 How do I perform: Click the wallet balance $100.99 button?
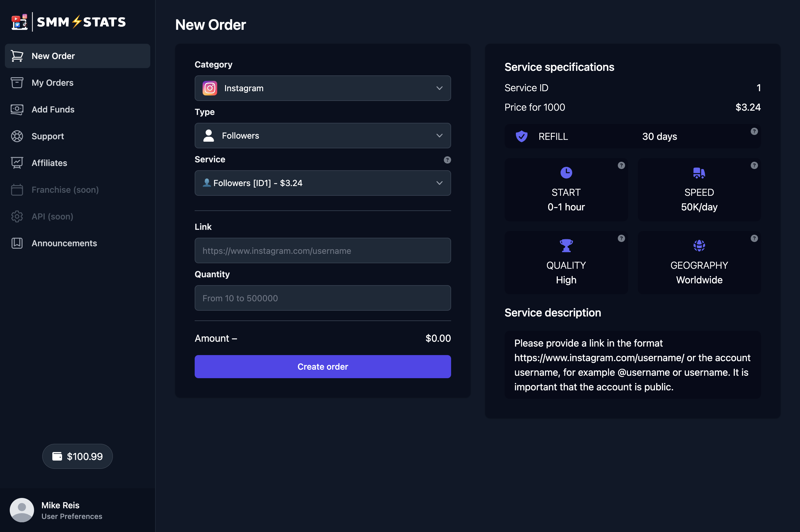(x=77, y=457)
